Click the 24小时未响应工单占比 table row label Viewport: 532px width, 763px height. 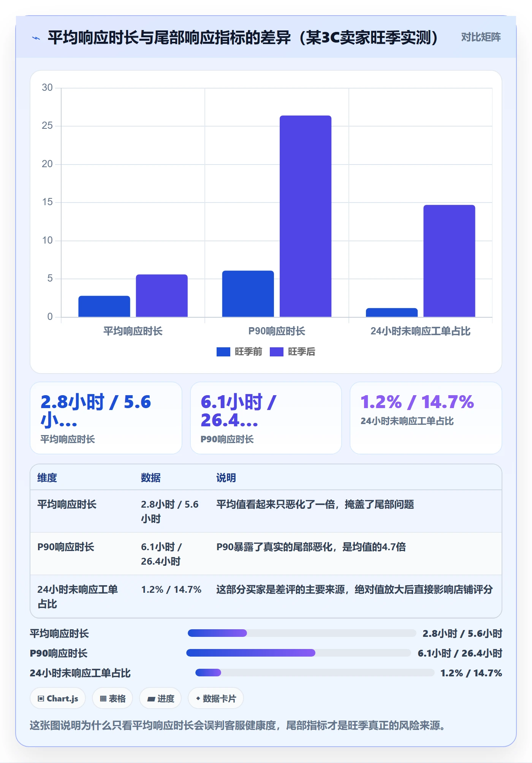pos(78,597)
